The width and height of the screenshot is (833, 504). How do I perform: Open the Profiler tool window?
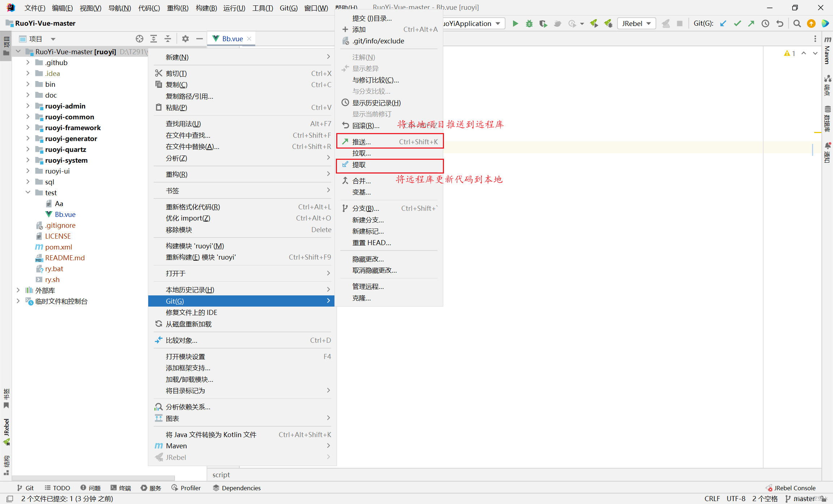[187, 488]
